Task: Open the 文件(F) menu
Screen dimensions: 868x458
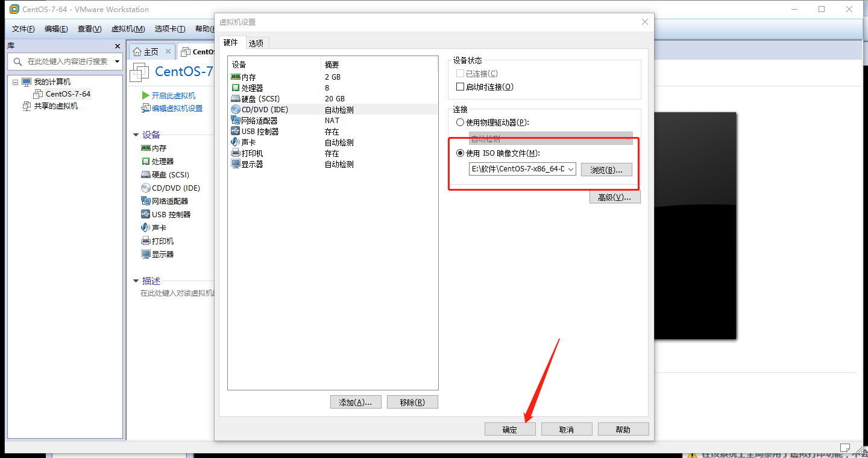Action: pos(24,29)
